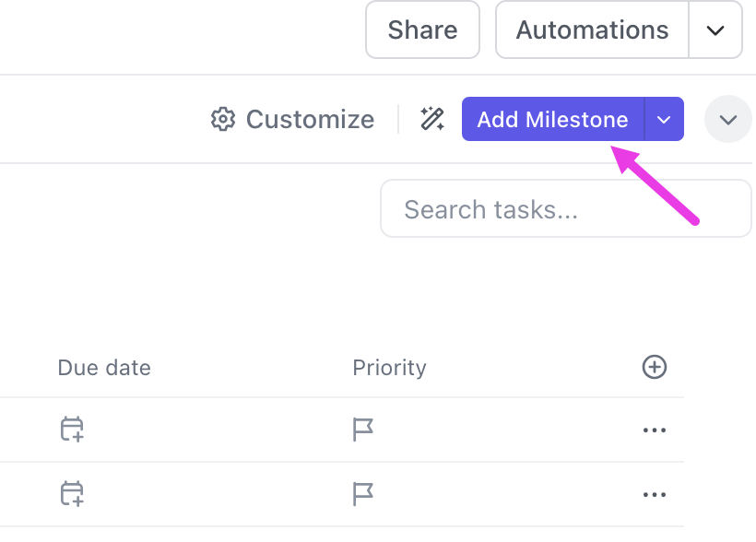This screenshot has height=542, width=756.
Task: Collapse the toolbar with round chevron button
Action: click(728, 120)
